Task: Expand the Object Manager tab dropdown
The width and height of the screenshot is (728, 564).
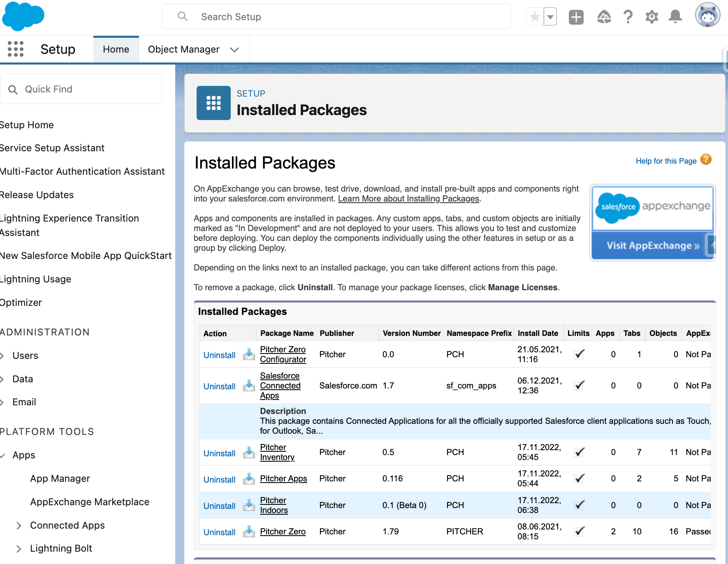Action: 234,50
